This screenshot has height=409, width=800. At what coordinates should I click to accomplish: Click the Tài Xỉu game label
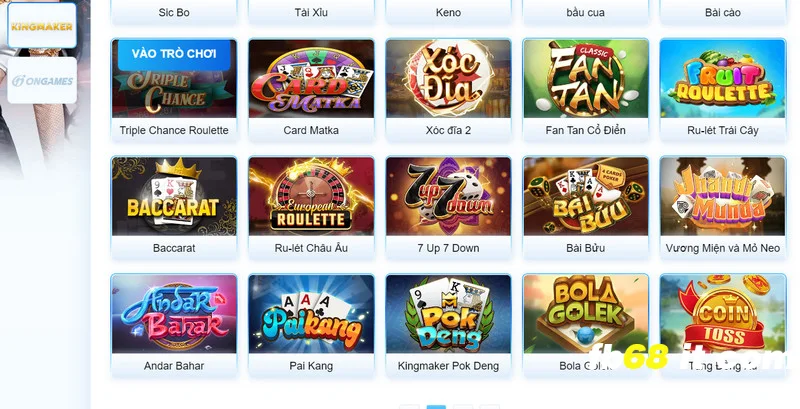click(311, 13)
